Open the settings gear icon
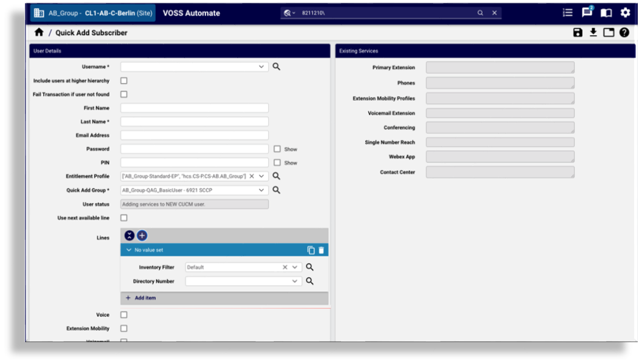Viewport: 639px width, 364px height. click(x=625, y=13)
